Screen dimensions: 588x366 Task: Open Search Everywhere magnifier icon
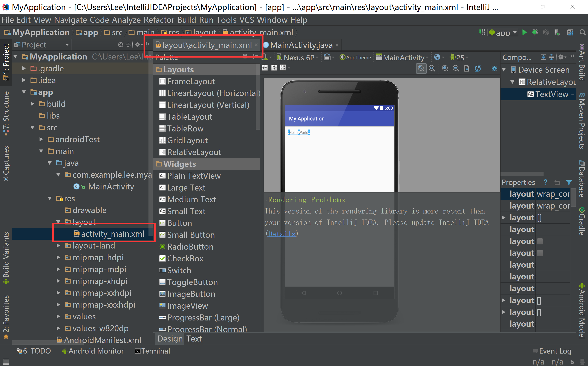point(582,32)
